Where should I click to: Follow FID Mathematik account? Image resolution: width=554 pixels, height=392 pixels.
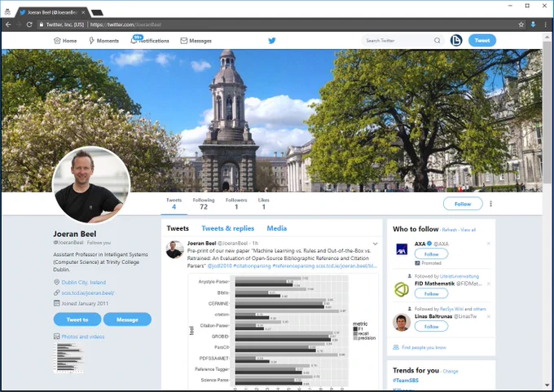431,293
